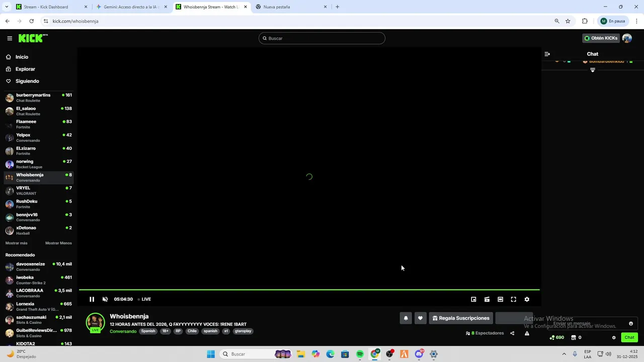Open recommended iwobeka channel
Image resolution: width=644 pixels, height=362 pixels.
tap(38, 280)
